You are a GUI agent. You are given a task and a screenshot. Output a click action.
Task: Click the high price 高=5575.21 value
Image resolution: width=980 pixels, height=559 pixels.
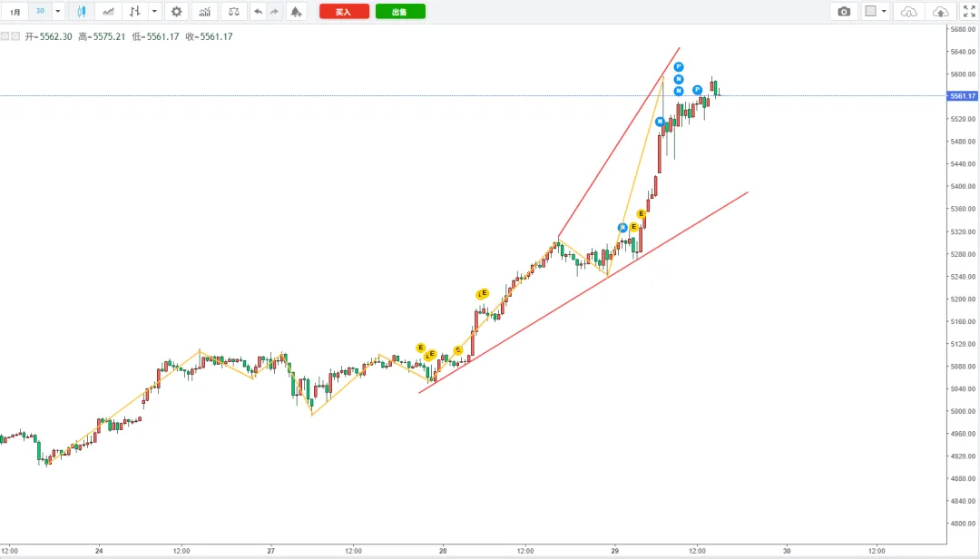coord(102,36)
